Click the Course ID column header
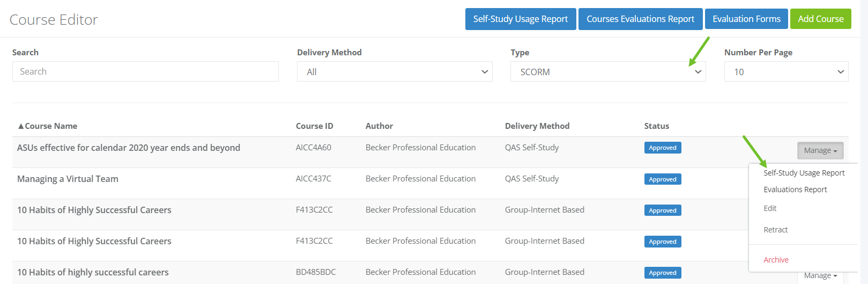The width and height of the screenshot is (868, 284). tap(315, 126)
